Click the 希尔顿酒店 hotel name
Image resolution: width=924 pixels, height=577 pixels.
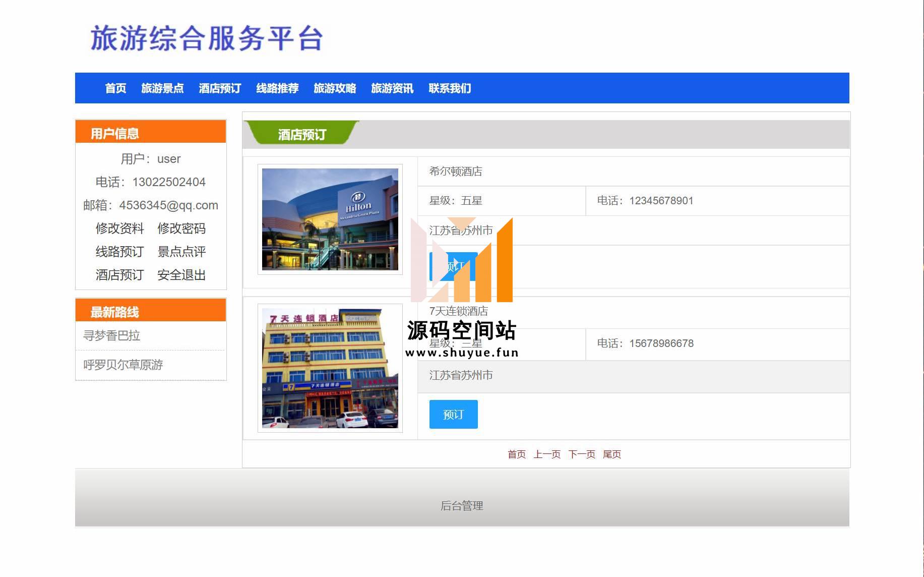point(456,171)
